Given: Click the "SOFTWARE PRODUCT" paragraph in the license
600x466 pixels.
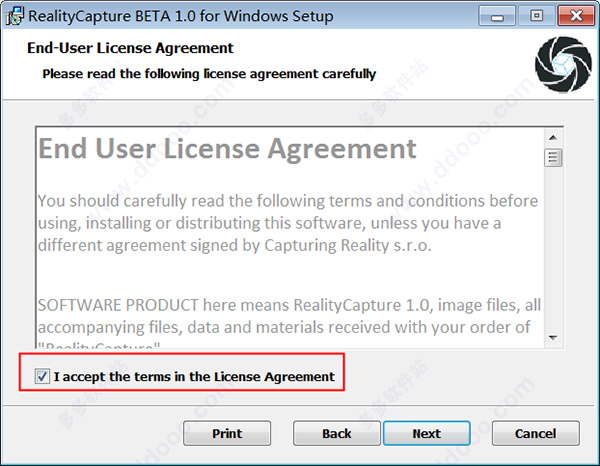Looking at the screenshot, I should click(288, 314).
